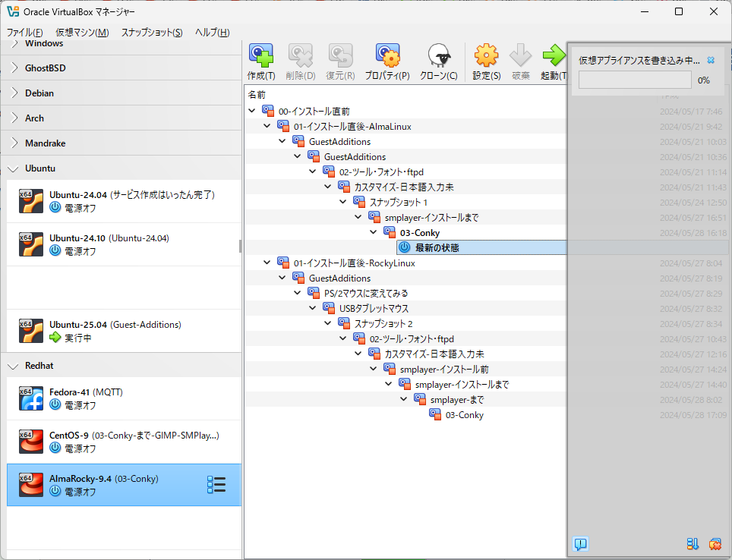Viewport: 732px width, 560px height.
Task: Click the 00-インストール直前 snapshot icon
Action: click(x=268, y=111)
